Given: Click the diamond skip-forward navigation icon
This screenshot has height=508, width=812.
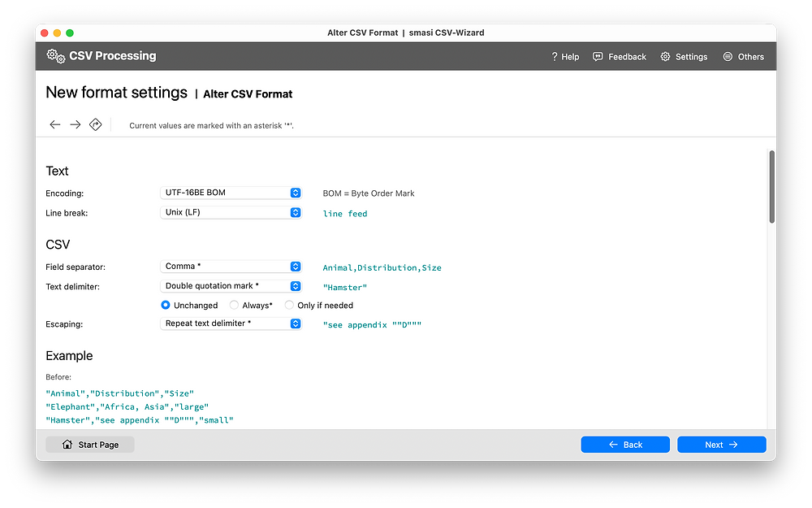Looking at the screenshot, I should (x=95, y=124).
